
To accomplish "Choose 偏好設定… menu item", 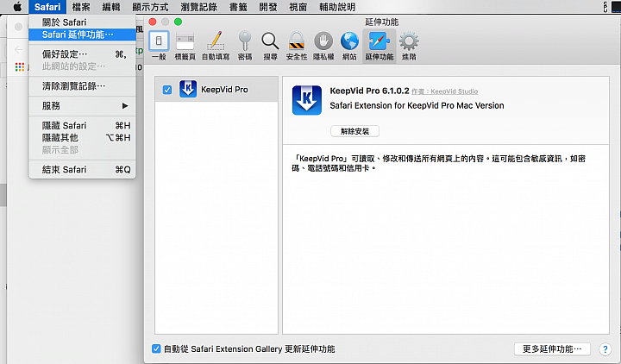I will point(82,54).
